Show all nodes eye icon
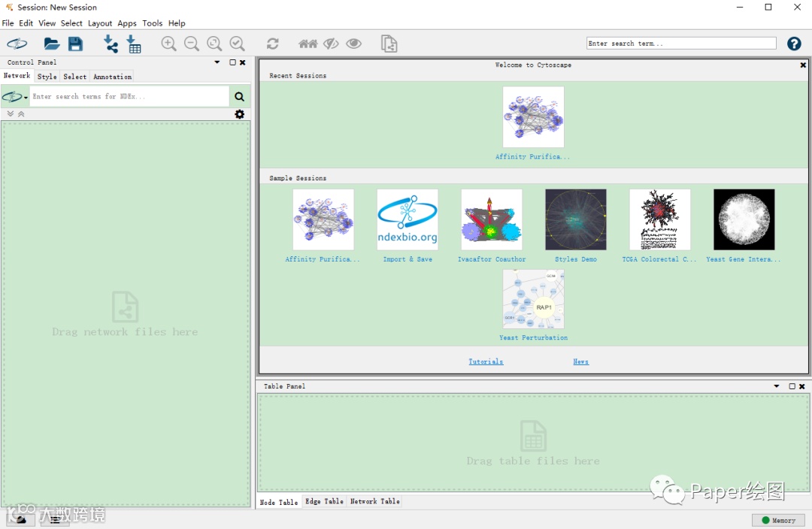 tap(353, 44)
